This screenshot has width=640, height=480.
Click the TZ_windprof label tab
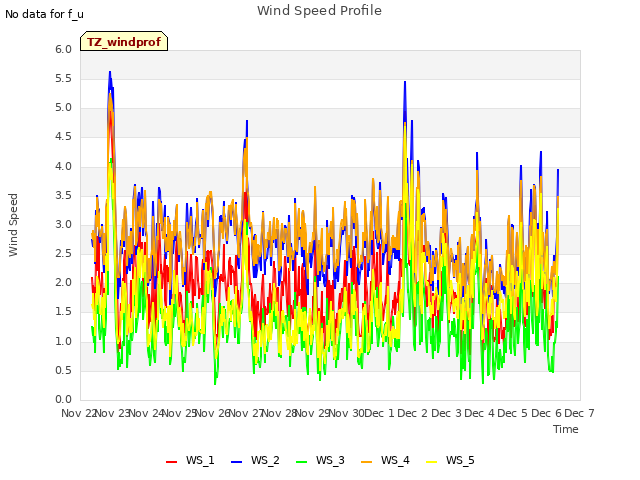[124, 41]
